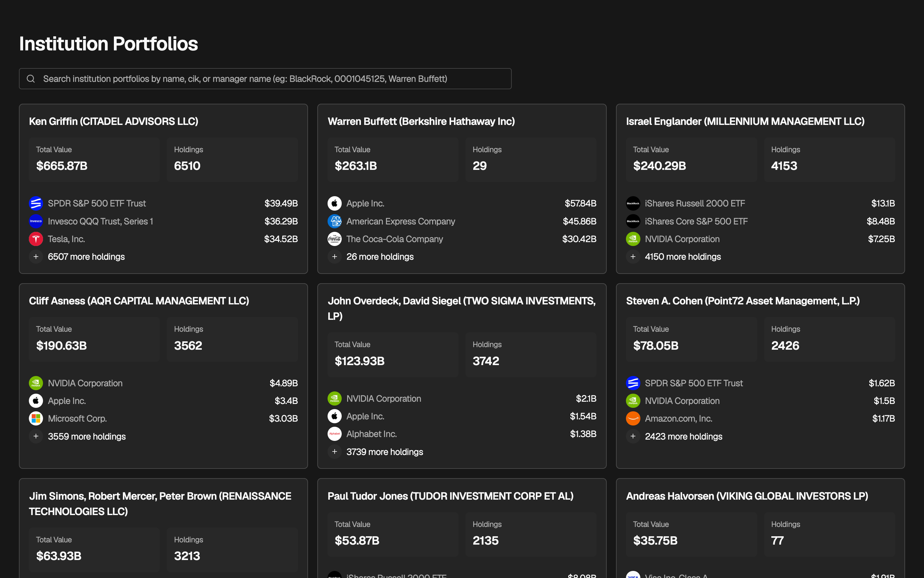The width and height of the screenshot is (924, 578).
Task: Click the Institution Portfolios page heading
Action: 108,44
